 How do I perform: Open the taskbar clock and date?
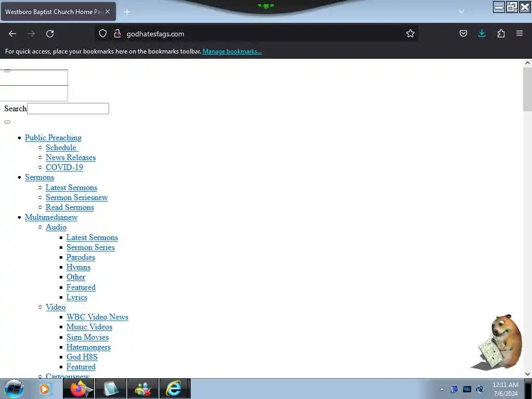click(506, 389)
